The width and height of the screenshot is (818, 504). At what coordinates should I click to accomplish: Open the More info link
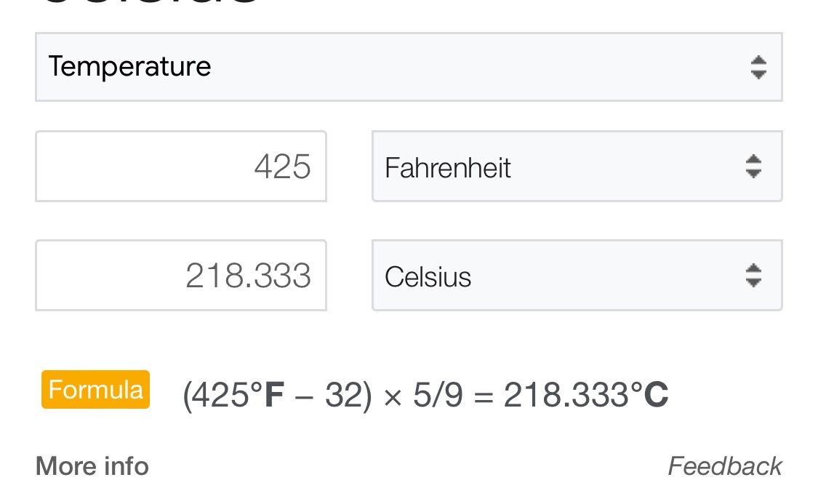tap(92, 466)
